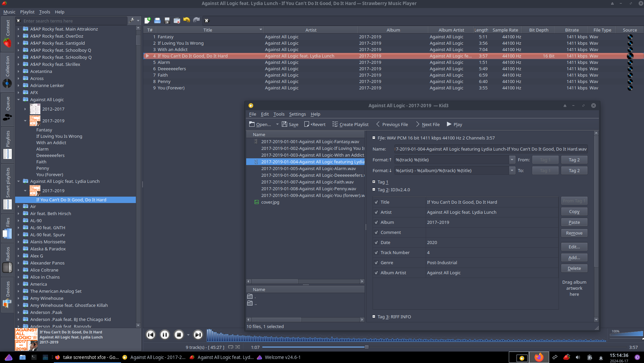Uncheck the Album tag checkbox
This screenshot has width=644, height=363.
click(x=376, y=222)
